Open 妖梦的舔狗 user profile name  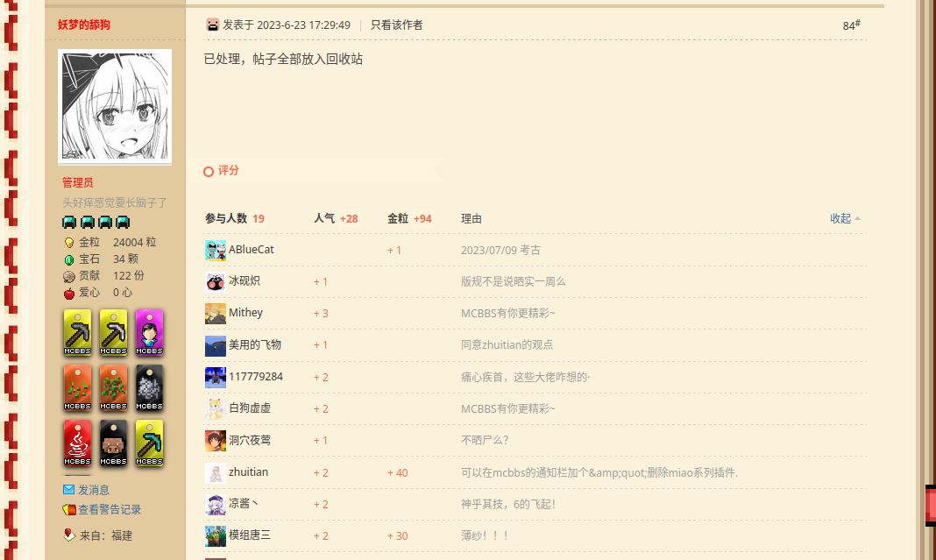(84, 25)
